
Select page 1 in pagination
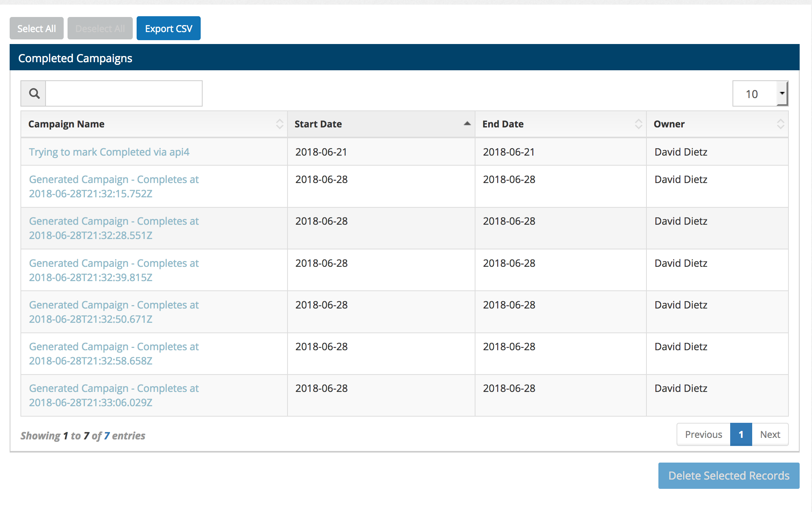click(x=741, y=435)
